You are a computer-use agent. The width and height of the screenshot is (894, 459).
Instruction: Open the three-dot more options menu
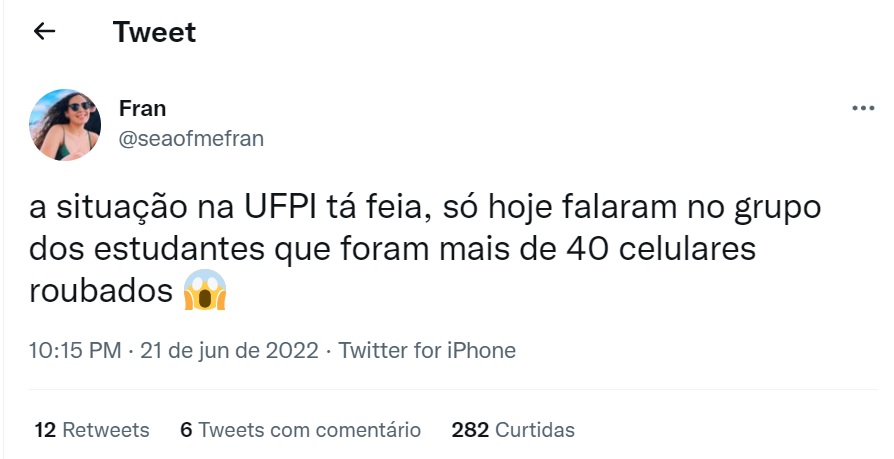click(x=862, y=109)
